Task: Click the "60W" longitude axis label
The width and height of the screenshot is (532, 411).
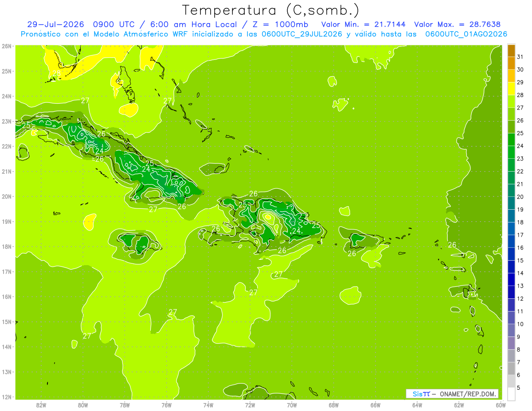Action: (x=501, y=405)
